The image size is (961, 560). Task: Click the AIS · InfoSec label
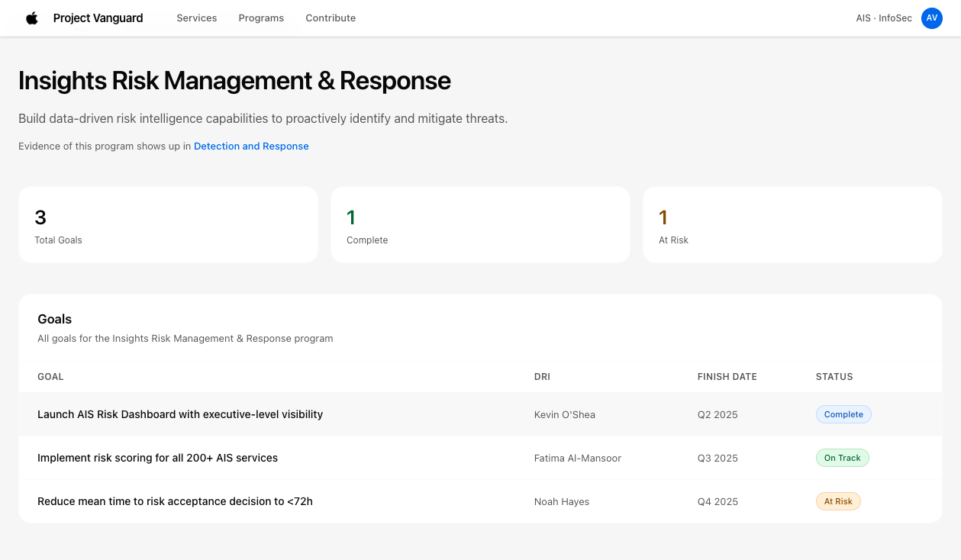click(x=884, y=18)
